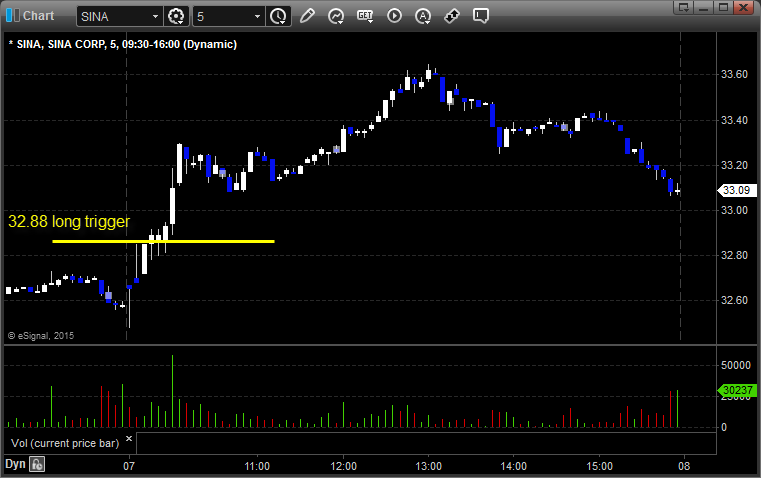761x478 pixels.
Task: Click the 33.40 price axis label
Action: click(734, 120)
